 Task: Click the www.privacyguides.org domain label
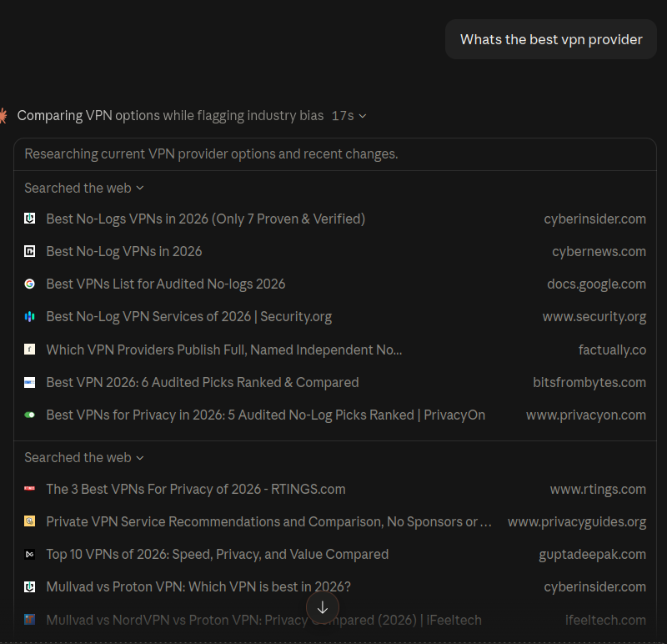[x=577, y=521]
